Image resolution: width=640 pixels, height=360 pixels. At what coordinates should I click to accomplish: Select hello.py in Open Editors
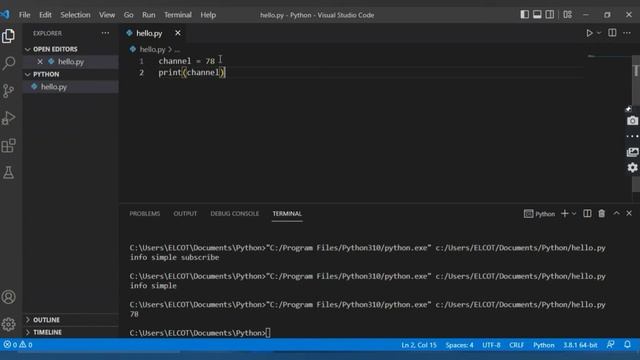pyautogui.click(x=71, y=62)
